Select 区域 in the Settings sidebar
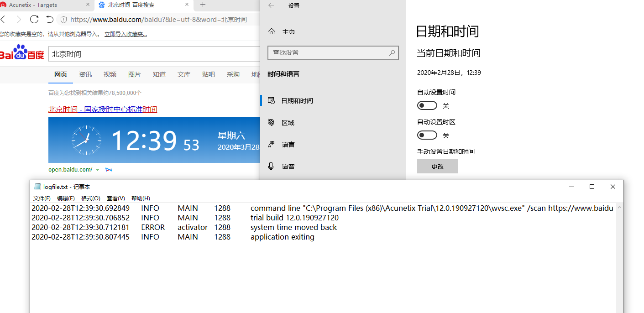This screenshot has height=313, width=644. click(x=333, y=123)
